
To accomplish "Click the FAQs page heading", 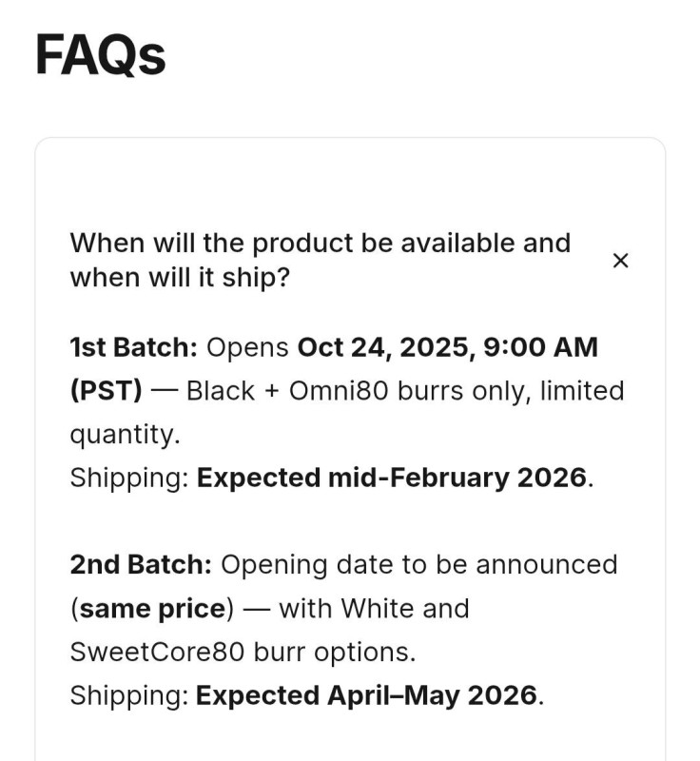I will (101, 55).
